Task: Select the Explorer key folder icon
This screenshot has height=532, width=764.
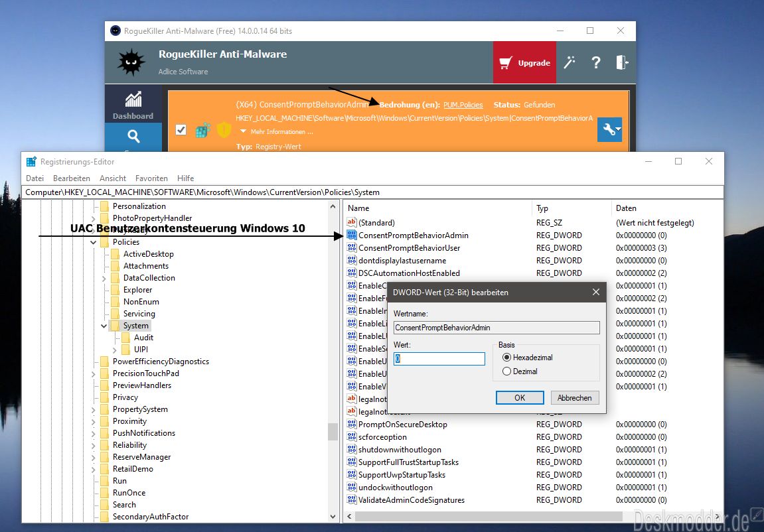Action: point(115,290)
